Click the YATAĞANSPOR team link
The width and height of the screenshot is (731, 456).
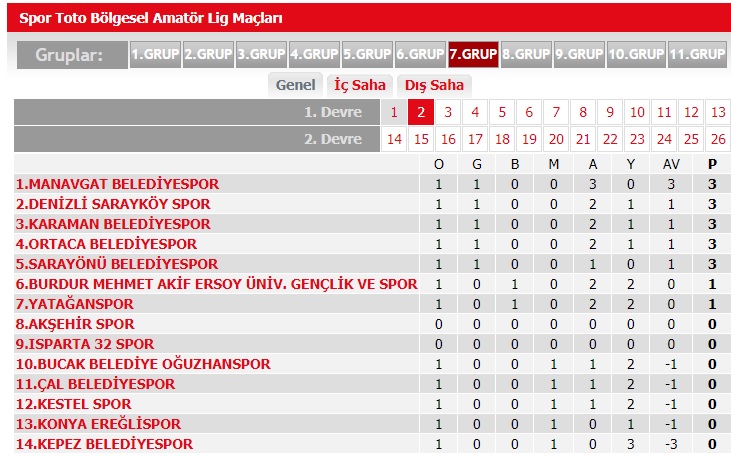click(x=74, y=304)
